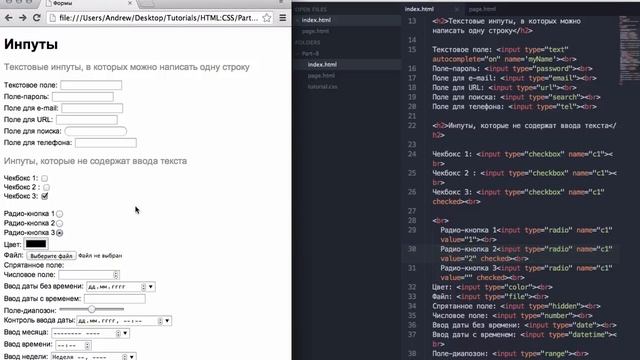Click the Ввод времени stepper arrows
640x360 pixels.
click(x=87, y=346)
